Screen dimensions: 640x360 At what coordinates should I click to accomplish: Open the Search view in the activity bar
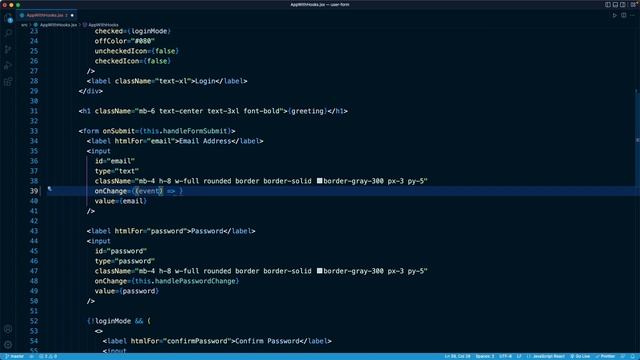(x=8, y=33)
